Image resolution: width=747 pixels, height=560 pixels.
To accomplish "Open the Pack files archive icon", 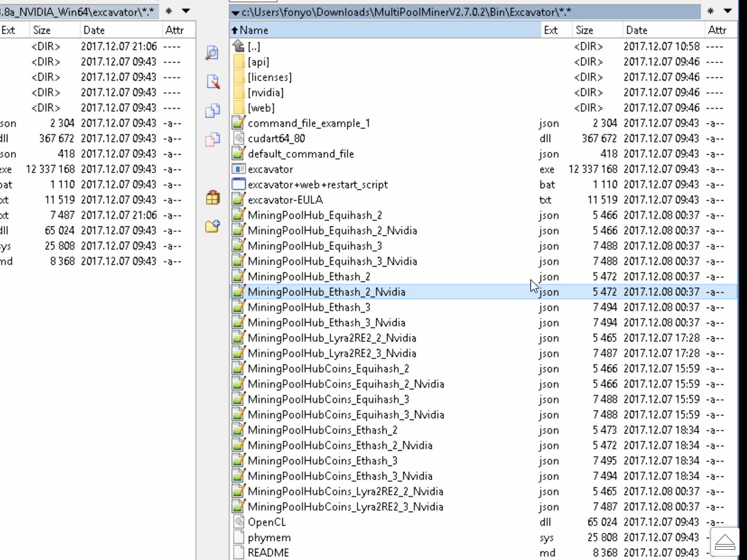I will tap(213, 198).
